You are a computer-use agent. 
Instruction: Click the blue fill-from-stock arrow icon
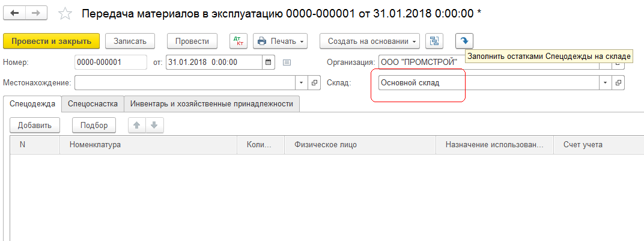tap(464, 41)
